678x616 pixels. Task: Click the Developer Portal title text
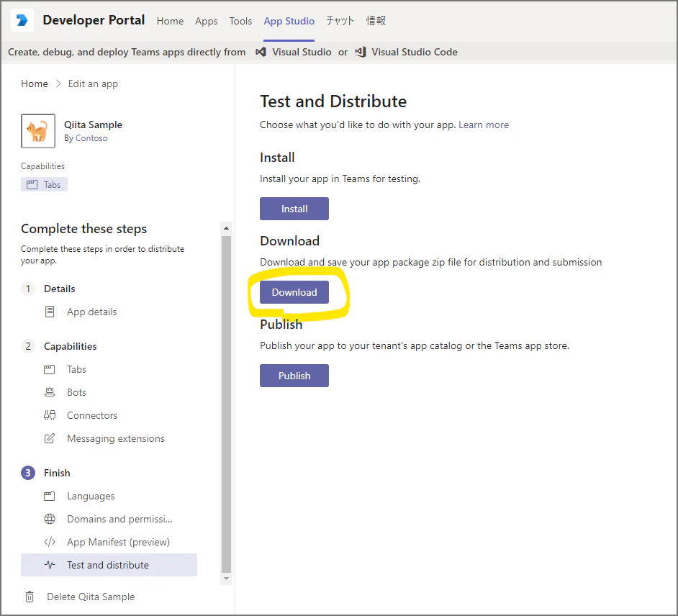(x=94, y=20)
